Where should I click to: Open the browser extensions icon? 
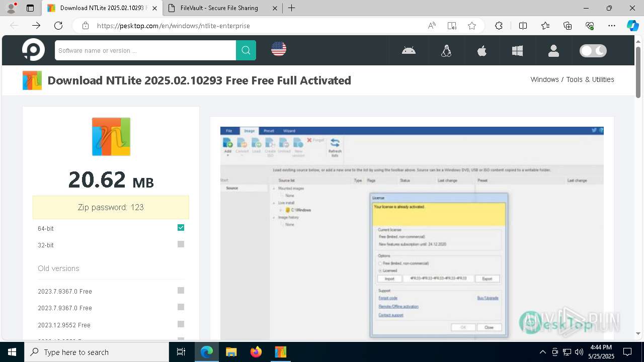pyautogui.click(x=499, y=26)
